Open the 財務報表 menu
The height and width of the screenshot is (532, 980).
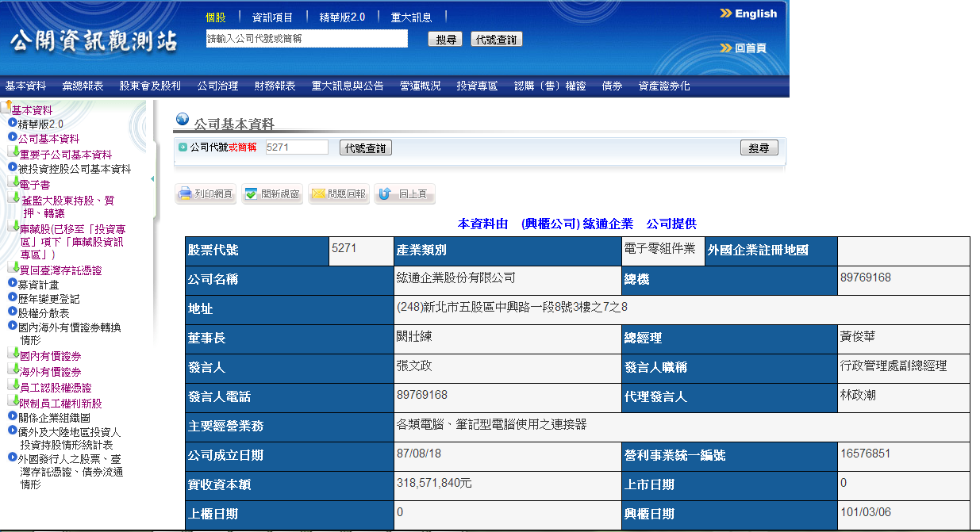tap(275, 86)
